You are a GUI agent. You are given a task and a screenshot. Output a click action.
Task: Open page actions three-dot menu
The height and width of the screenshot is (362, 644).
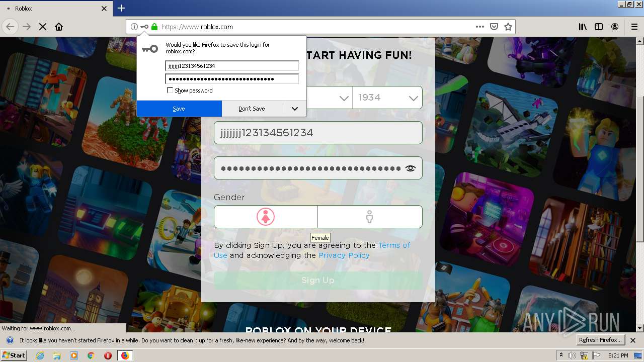coord(480,27)
